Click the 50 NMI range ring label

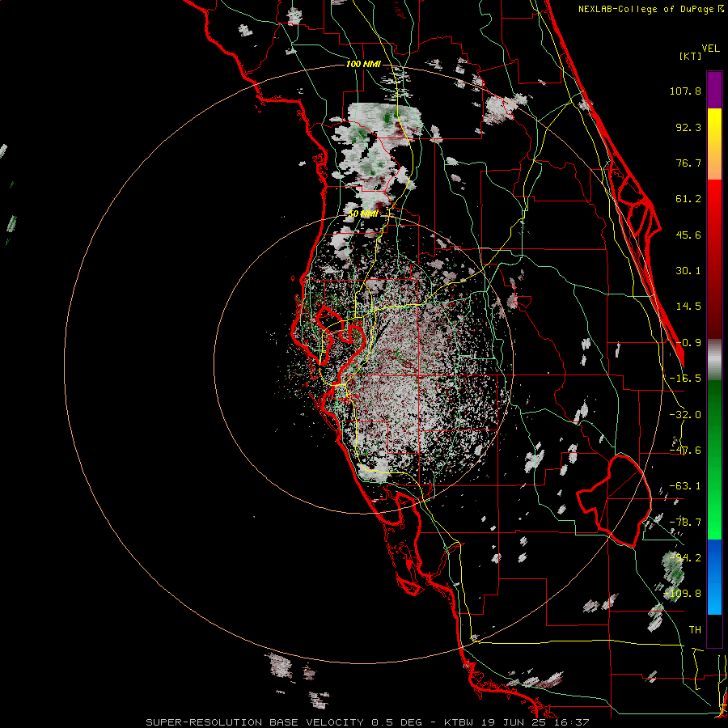(363, 214)
